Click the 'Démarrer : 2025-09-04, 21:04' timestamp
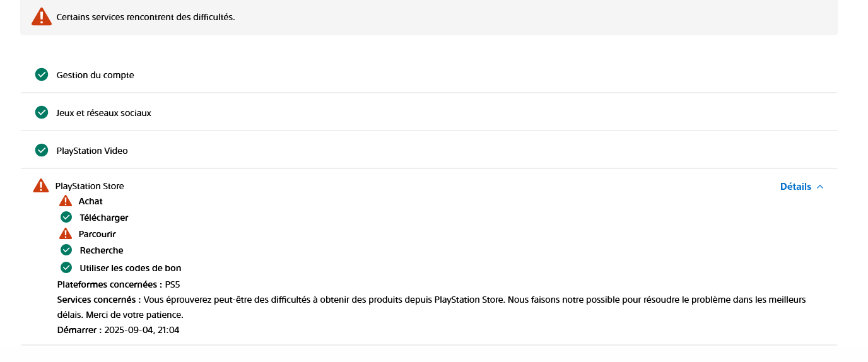 (x=118, y=330)
